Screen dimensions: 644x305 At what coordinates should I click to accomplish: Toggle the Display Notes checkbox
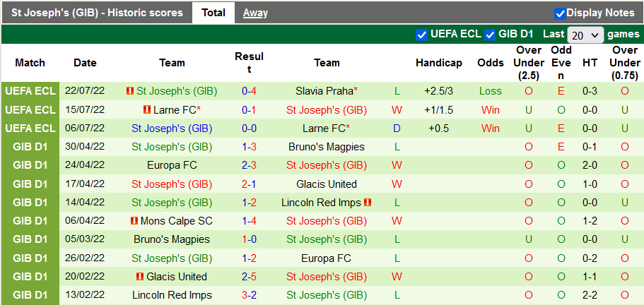click(x=560, y=13)
